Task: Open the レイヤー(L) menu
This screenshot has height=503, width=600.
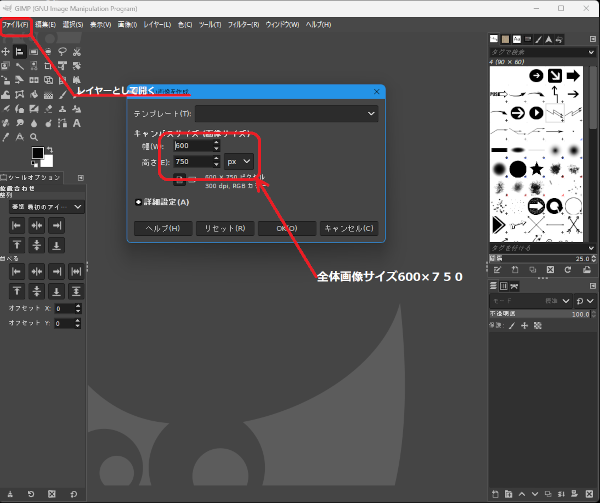Action: click(x=157, y=24)
